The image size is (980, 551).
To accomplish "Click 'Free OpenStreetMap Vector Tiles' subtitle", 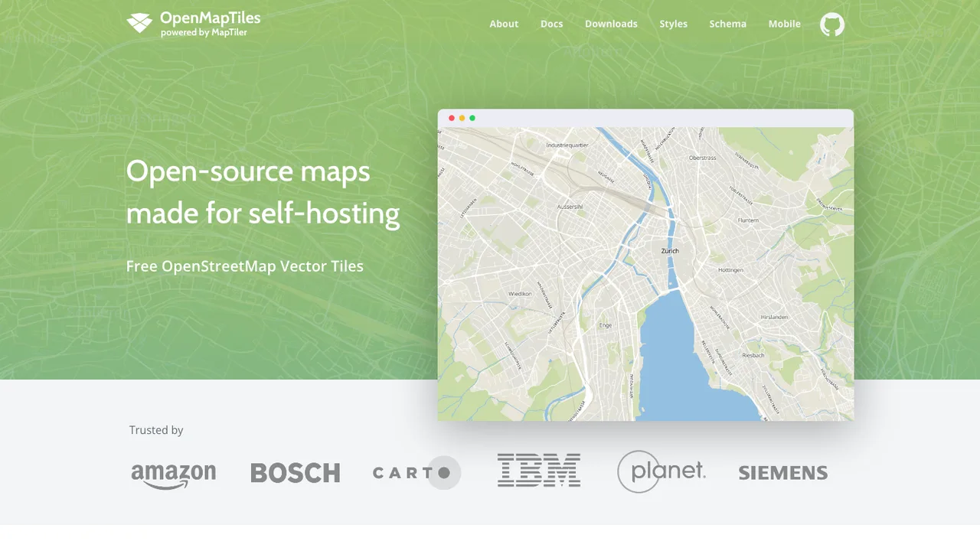I will (x=245, y=266).
